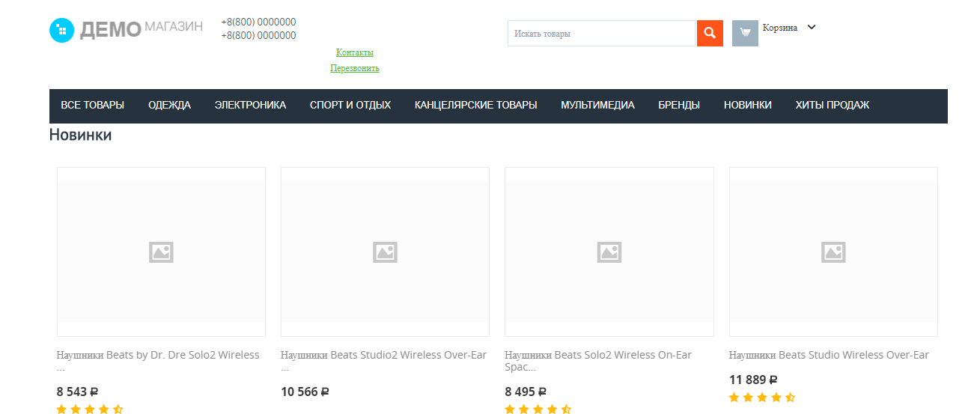Viewport: 980px width, 414px height.
Task: Open the Перезвонить link
Action: coord(355,68)
